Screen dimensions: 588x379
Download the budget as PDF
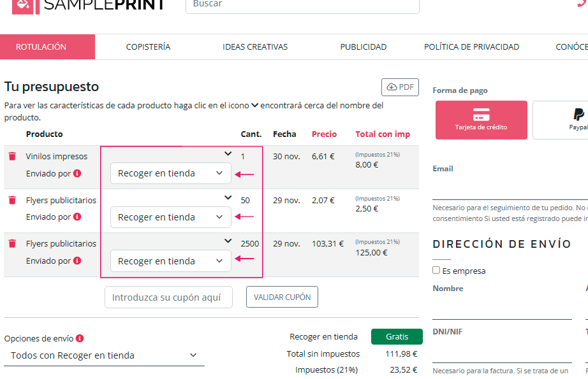[400, 87]
